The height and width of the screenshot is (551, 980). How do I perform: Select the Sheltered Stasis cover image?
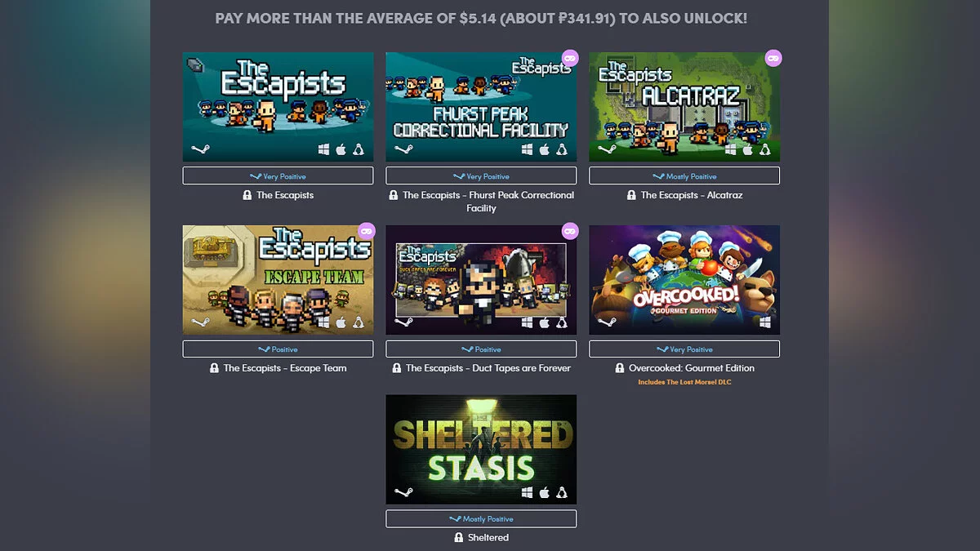pos(481,450)
